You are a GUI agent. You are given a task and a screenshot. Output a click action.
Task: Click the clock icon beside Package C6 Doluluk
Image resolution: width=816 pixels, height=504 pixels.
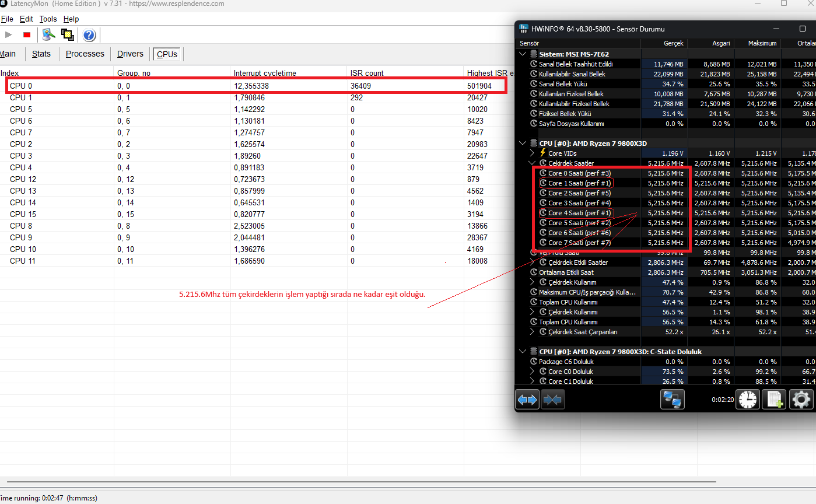pos(534,362)
